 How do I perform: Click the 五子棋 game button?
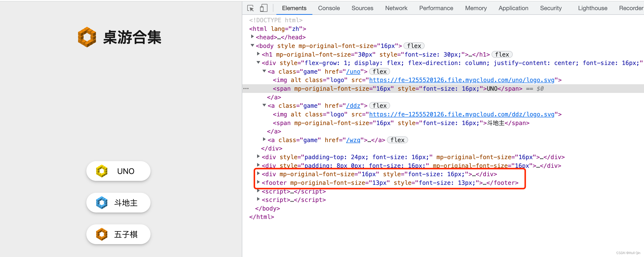pyautogui.click(x=118, y=234)
